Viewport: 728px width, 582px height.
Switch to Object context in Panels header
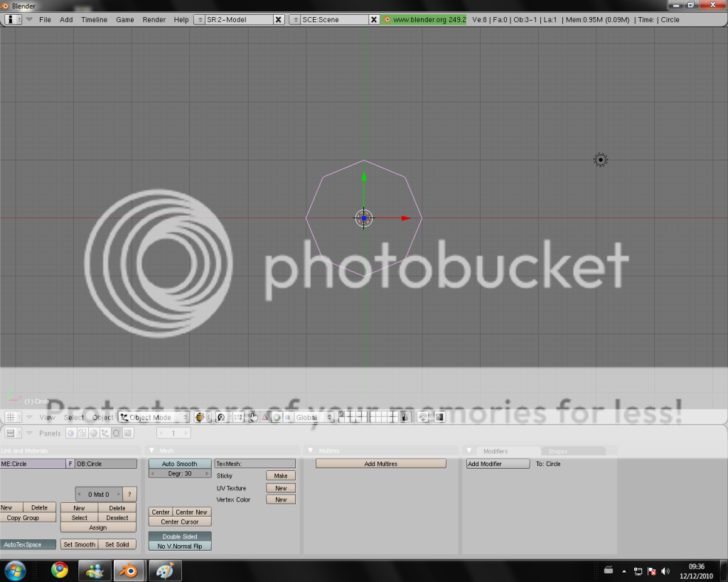[x=105, y=433]
